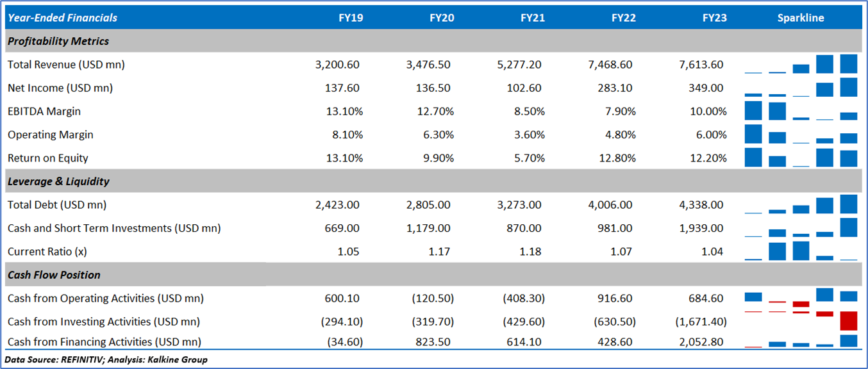Image resolution: width=868 pixels, height=369 pixels.
Task: Select the Profitability Metrics section header
Action: 58,41
